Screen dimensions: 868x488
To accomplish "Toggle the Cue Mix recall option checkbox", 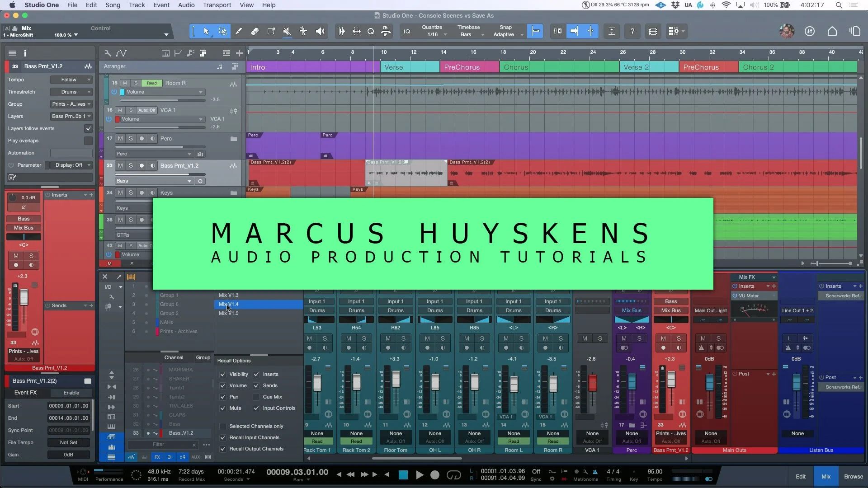I will (x=256, y=397).
